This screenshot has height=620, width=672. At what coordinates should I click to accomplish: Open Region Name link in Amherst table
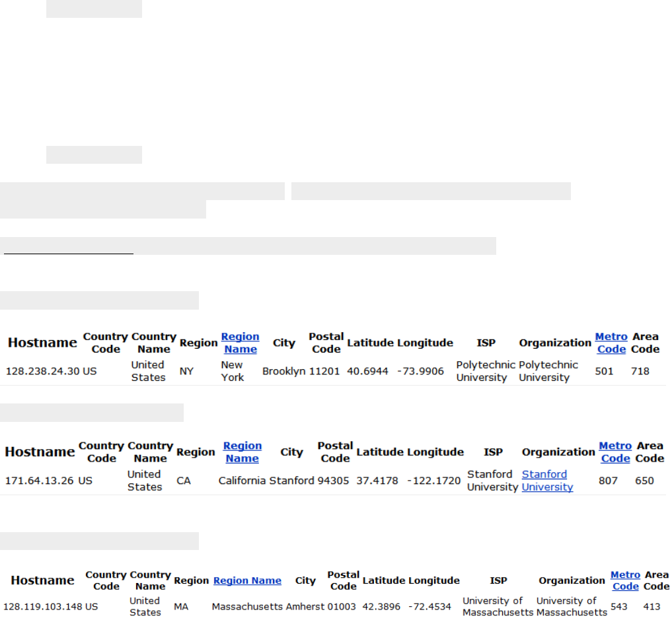click(x=247, y=580)
